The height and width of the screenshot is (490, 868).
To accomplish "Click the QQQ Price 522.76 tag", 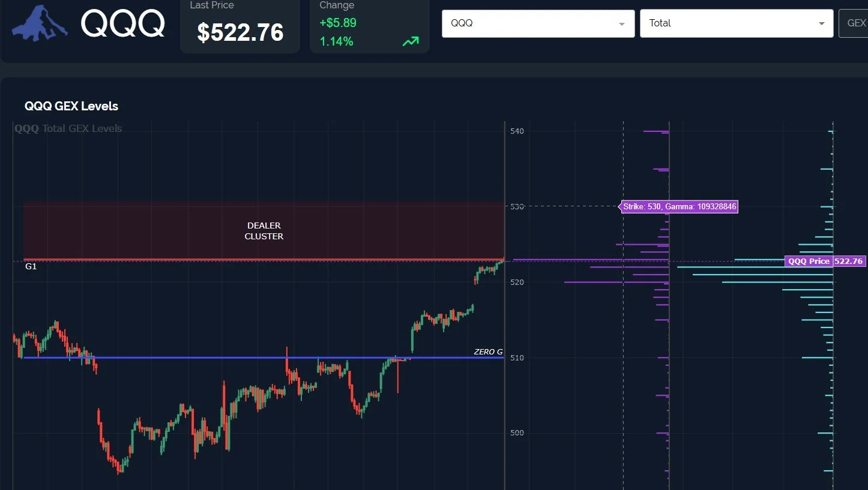I will [825, 261].
